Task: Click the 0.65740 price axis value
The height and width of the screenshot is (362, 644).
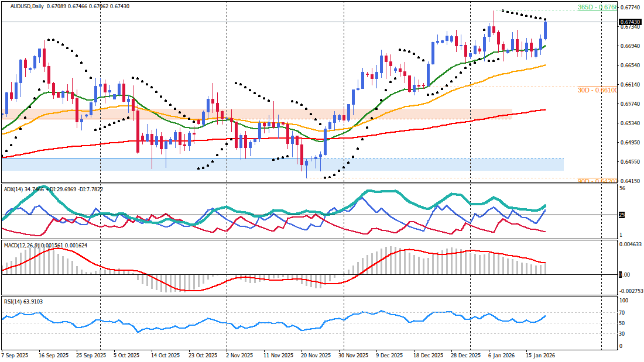Action: point(629,104)
